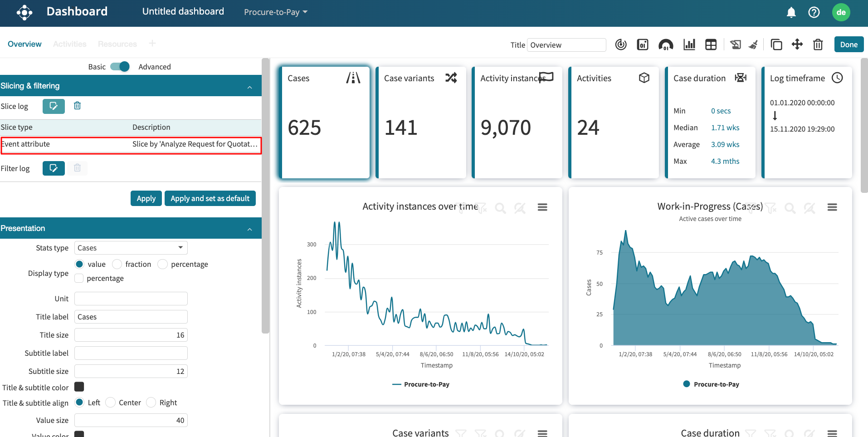Choose Center for title & subtitle align
The height and width of the screenshot is (437, 868).
click(x=111, y=403)
